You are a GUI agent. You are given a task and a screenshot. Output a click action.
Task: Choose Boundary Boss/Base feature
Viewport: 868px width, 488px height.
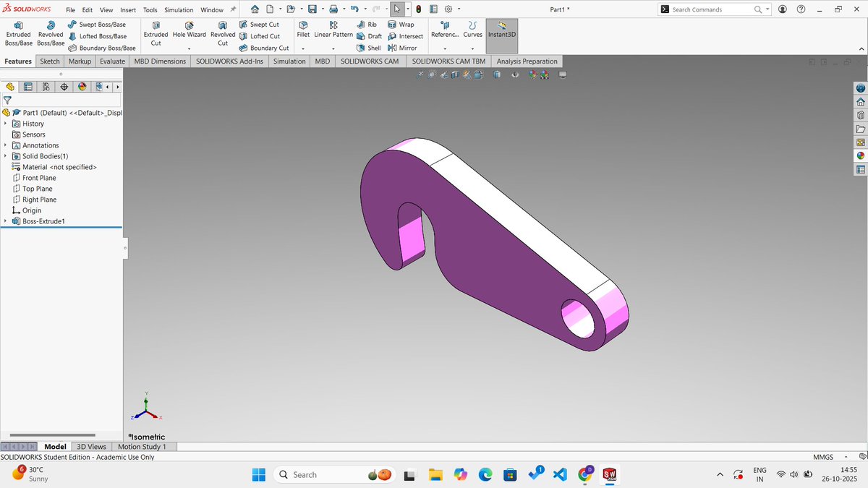click(x=102, y=48)
